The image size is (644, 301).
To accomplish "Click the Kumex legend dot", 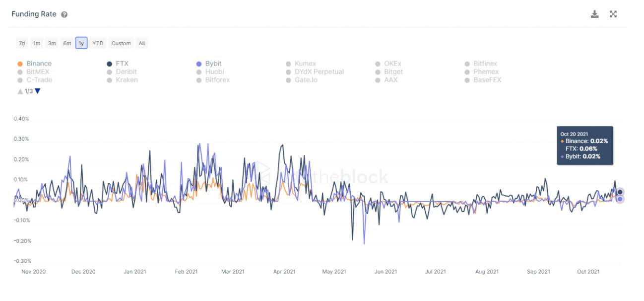I will [288, 64].
